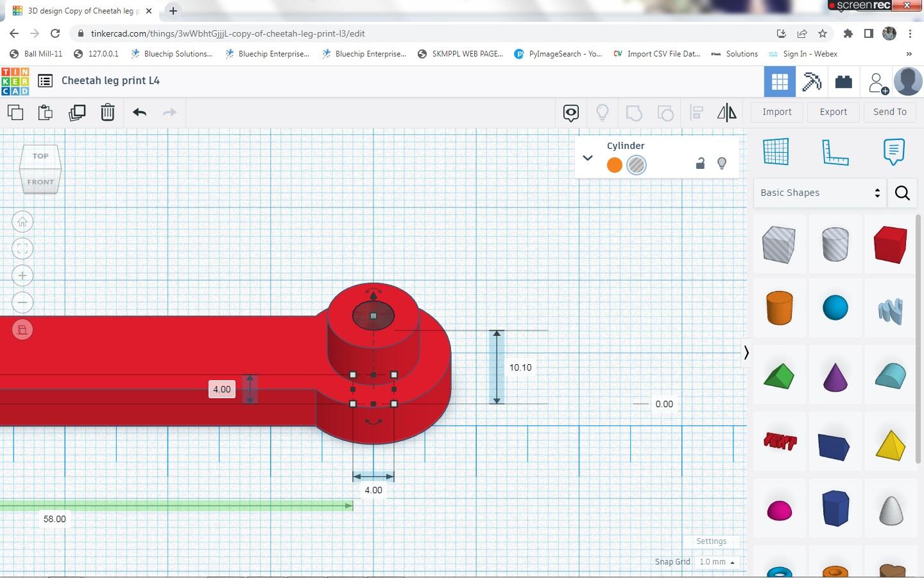The image size is (924, 578).
Task: Redo the last undone action
Action: click(169, 112)
